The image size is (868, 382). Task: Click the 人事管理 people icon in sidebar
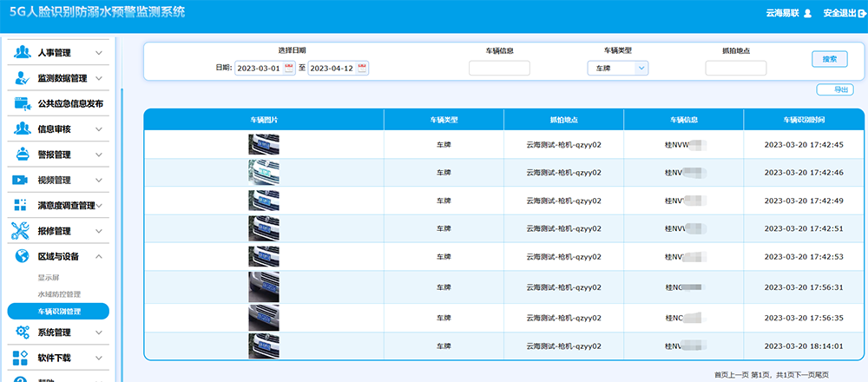click(x=22, y=53)
